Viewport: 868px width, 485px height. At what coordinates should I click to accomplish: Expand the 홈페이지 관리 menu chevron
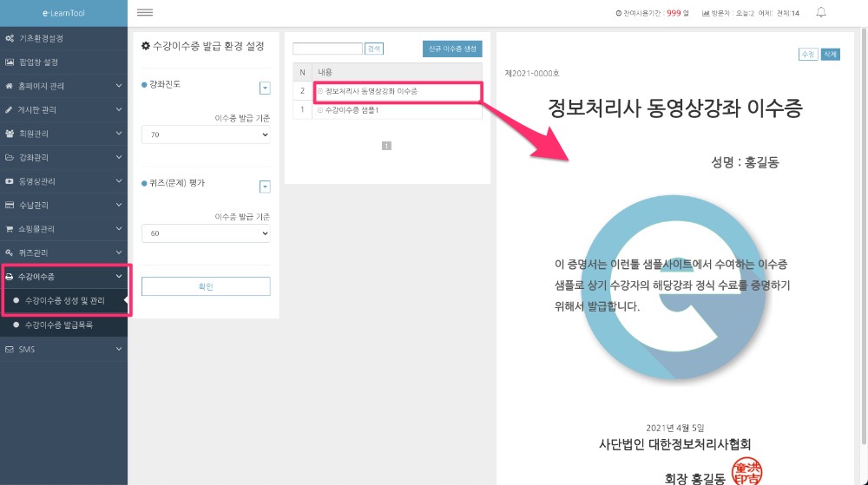(x=118, y=86)
